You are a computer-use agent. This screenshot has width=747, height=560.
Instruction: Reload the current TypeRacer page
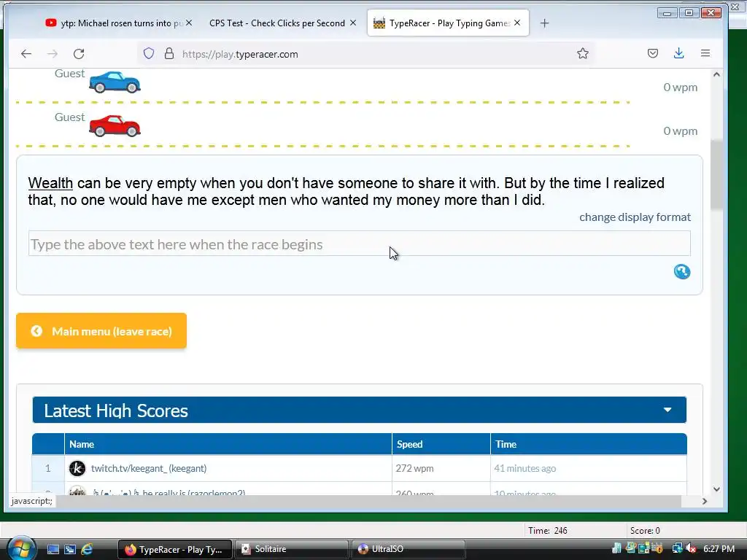point(79,54)
